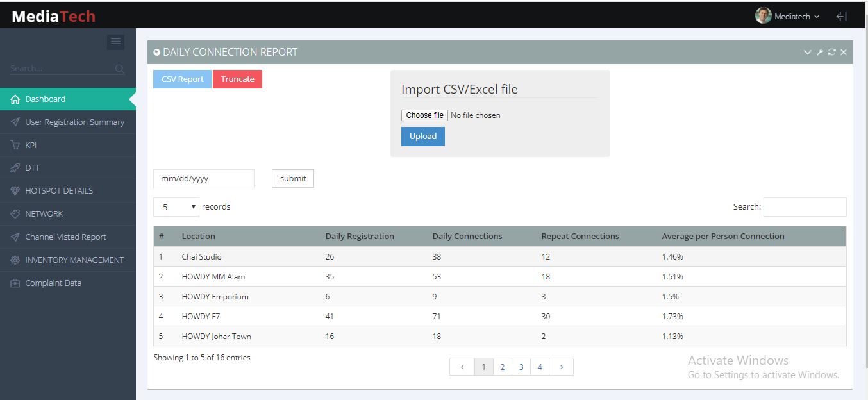Click the hamburger menu icon in sidebar

click(x=115, y=42)
